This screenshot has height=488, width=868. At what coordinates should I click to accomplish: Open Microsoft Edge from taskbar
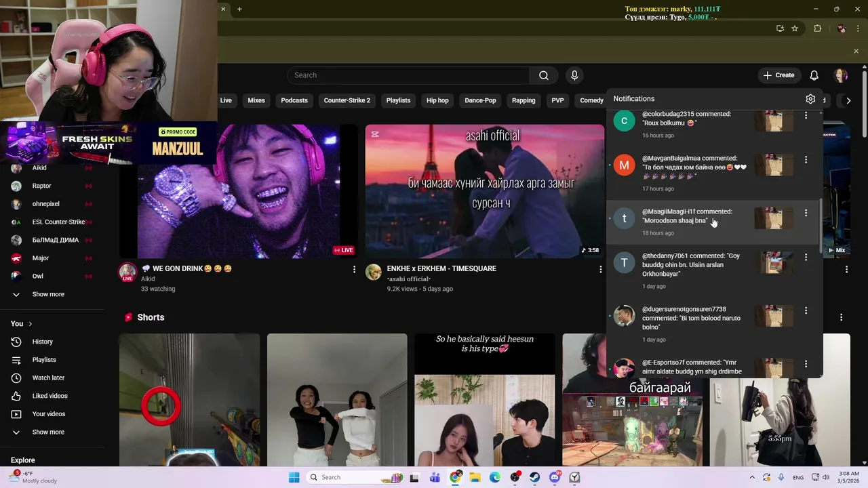click(495, 477)
